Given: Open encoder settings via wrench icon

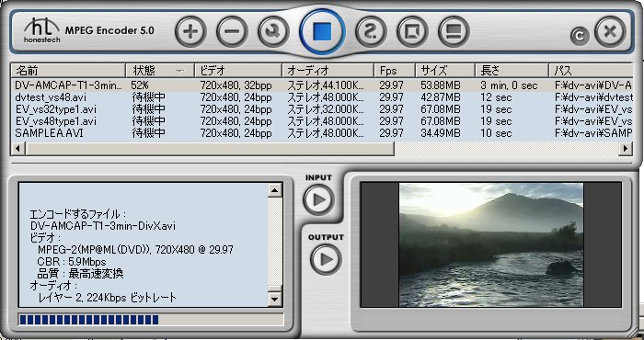Looking at the screenshot, I should pyautogui.click(x=273, y=31).
